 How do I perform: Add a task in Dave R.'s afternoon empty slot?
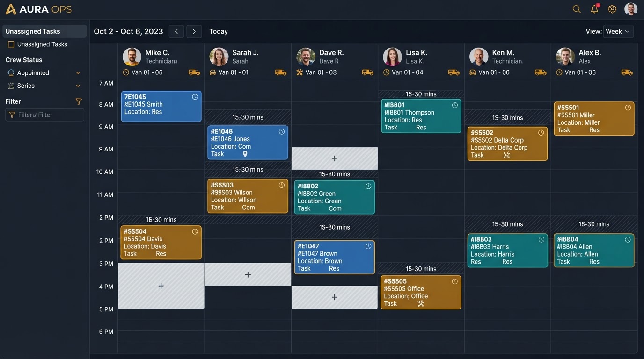335,297
